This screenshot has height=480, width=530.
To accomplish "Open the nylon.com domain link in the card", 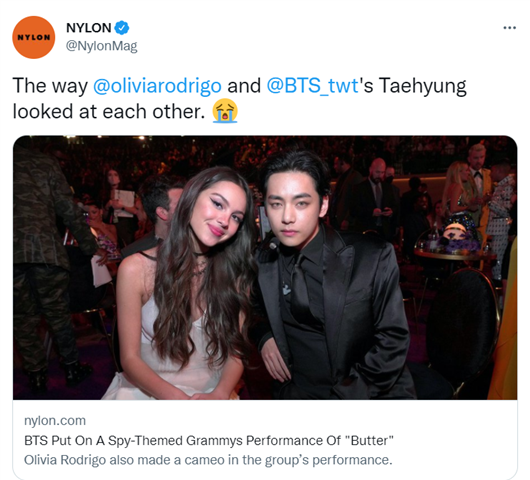I will 55,421.
